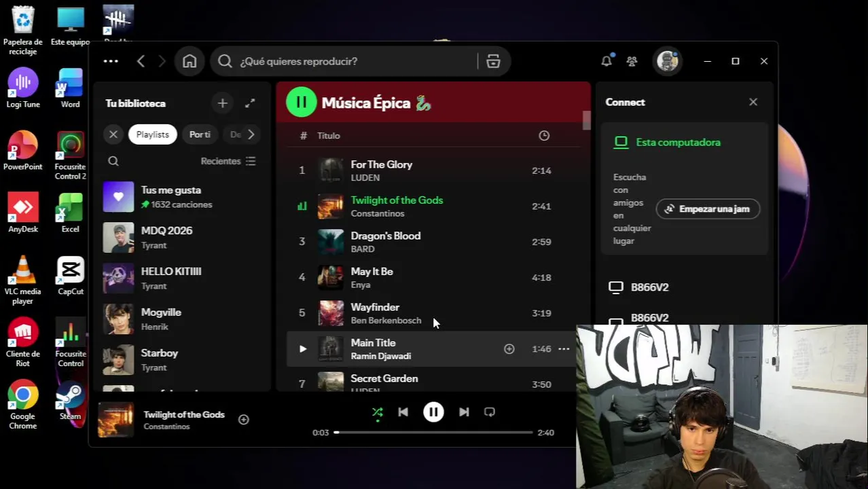Open the CapCut desktop shortcut
This screenshot has width=868, height=489.
tap(71, 275)
